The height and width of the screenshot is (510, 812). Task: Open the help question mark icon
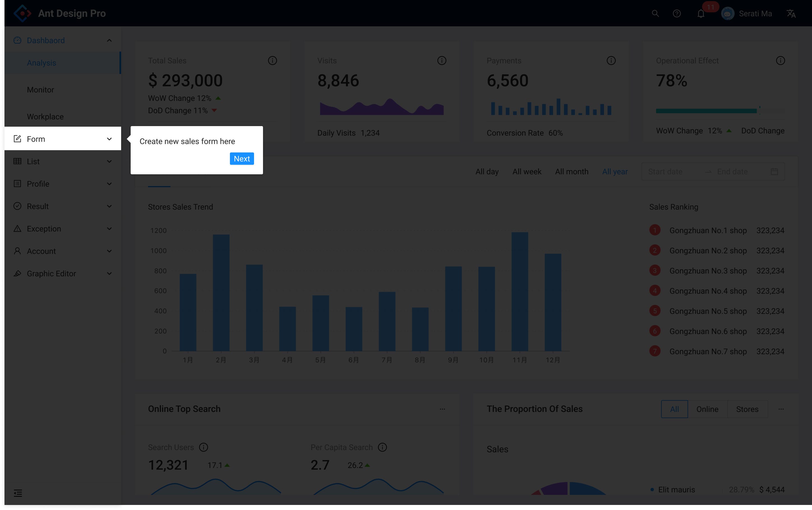pos(677,13)
